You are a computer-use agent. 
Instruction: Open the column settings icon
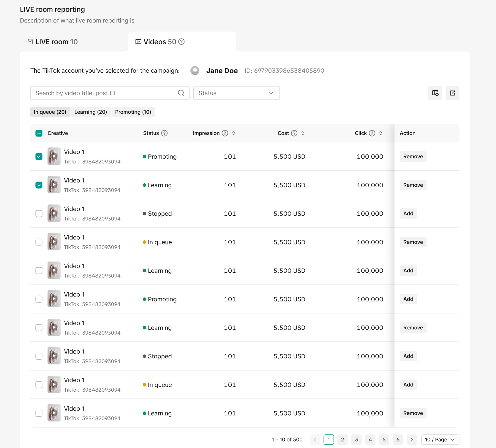click(x=435, y=93)
